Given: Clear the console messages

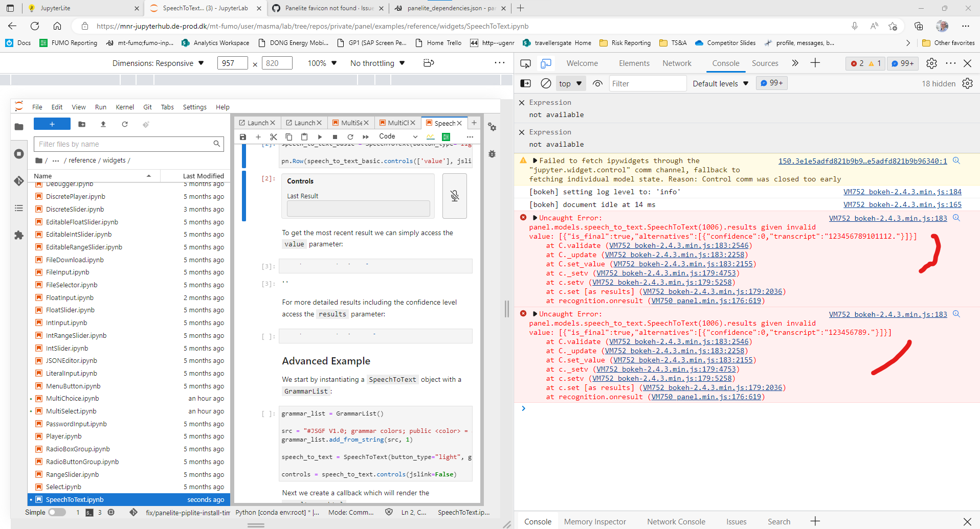Looking at the screenshot, I should click(x=546, y=83).
